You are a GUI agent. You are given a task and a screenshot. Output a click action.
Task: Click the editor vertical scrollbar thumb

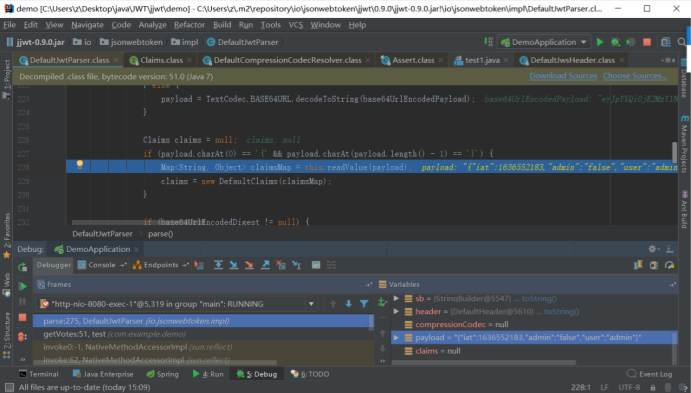pos(674,152)
